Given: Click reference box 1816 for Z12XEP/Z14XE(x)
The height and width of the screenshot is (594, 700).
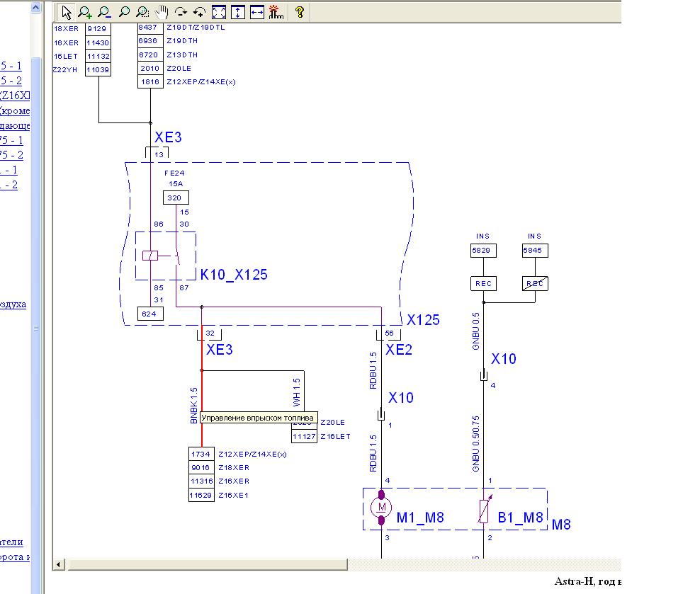Looking at the screenshot, I should point(150,81).
